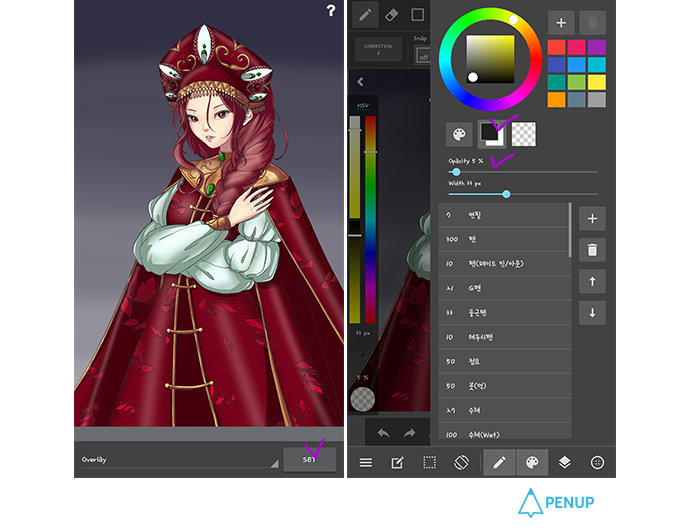
Task: Move the brush down in list
Action: pos(592,313)
